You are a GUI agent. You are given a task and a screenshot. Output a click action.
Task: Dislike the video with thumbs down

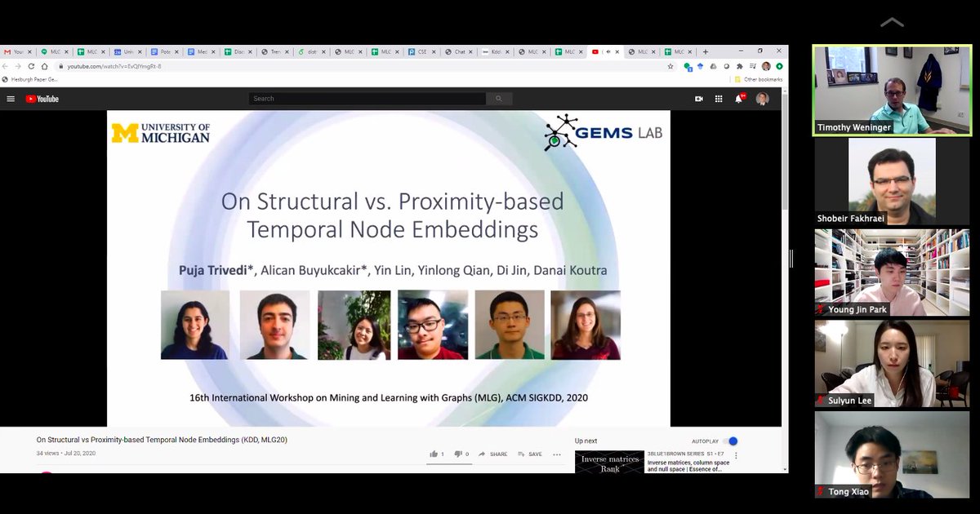click(458, 455)
